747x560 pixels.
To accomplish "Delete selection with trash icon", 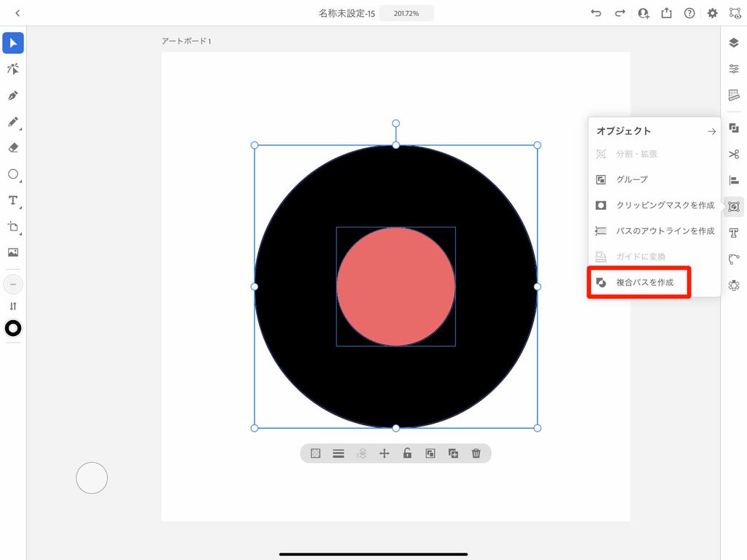I will (476, 454).
